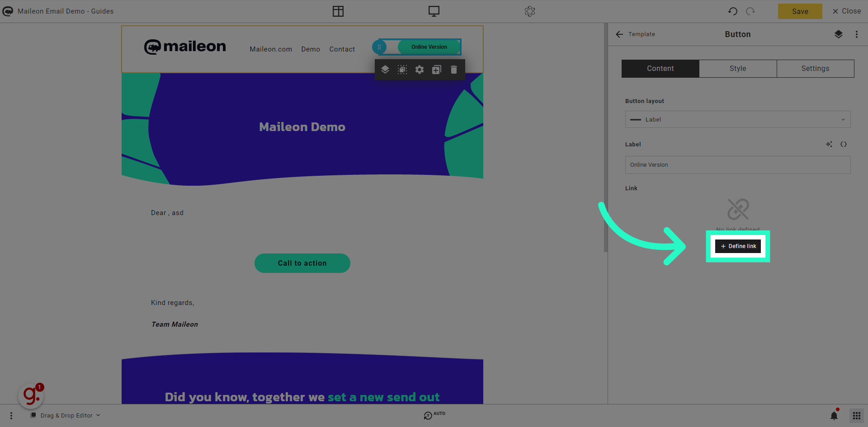Open the layout grid view icon

338,11
